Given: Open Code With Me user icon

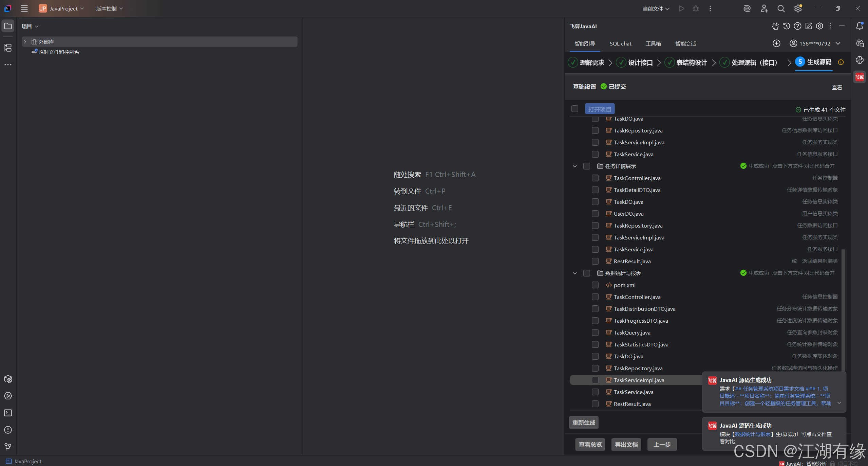Looking at the screenshot, I should pos(764,8).
